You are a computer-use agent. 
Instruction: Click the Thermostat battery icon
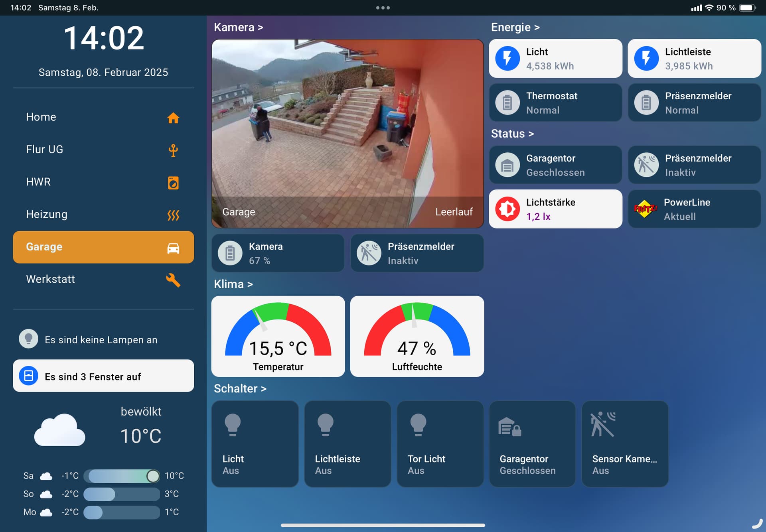tap(507, 102)
